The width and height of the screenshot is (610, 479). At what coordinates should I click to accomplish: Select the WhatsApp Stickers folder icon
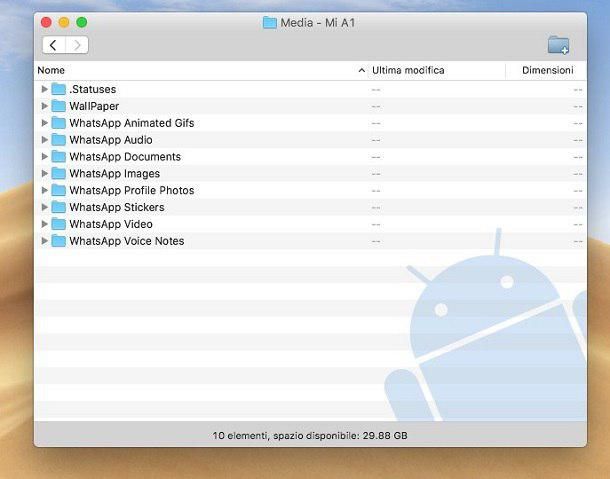58,207
